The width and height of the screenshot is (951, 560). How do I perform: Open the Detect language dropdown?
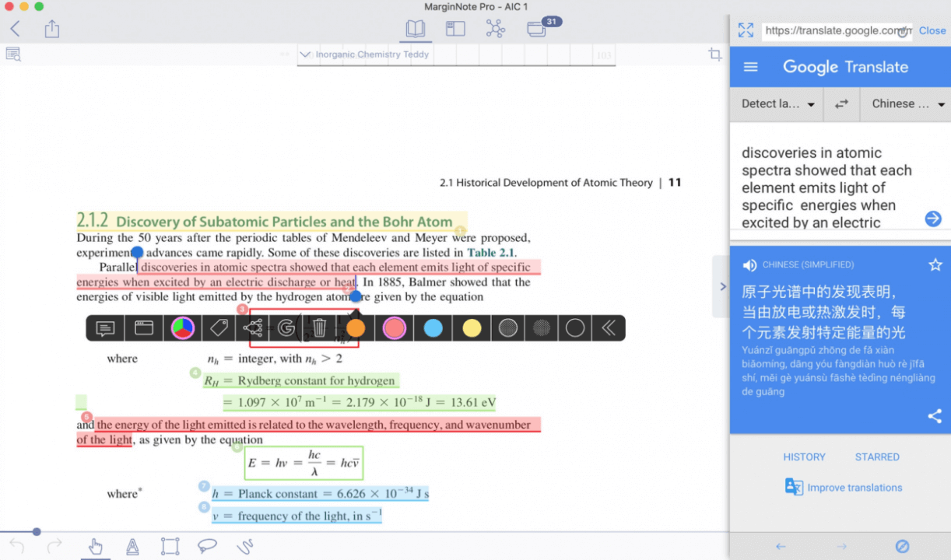[x=777, y=104]
